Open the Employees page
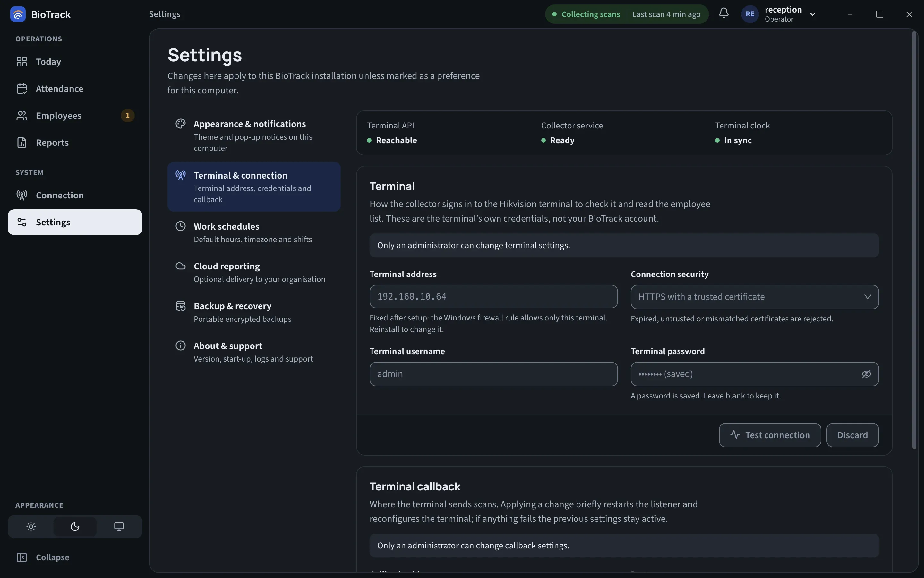This screenshot has width=924, height=578. (x=75, y=116)
